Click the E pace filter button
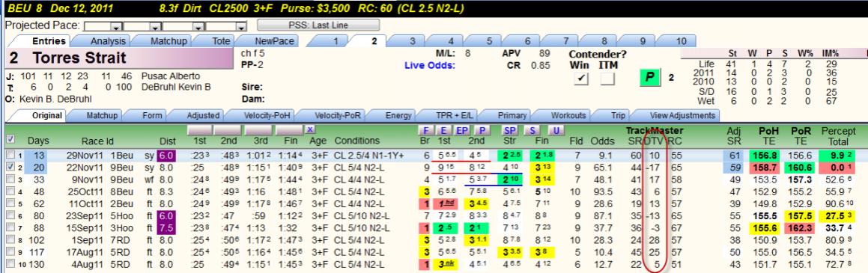Viewport: 868px width, 273px height. point(443,130)
